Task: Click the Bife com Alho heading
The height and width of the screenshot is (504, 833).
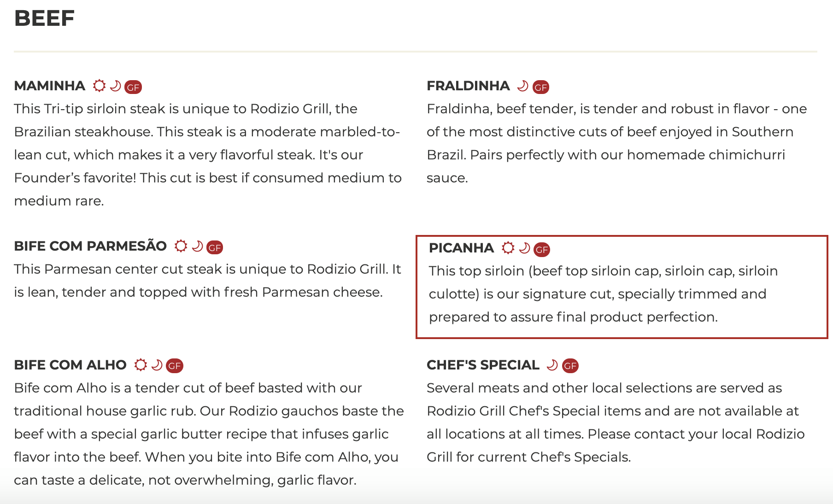Action: click(x=70, y=365)
